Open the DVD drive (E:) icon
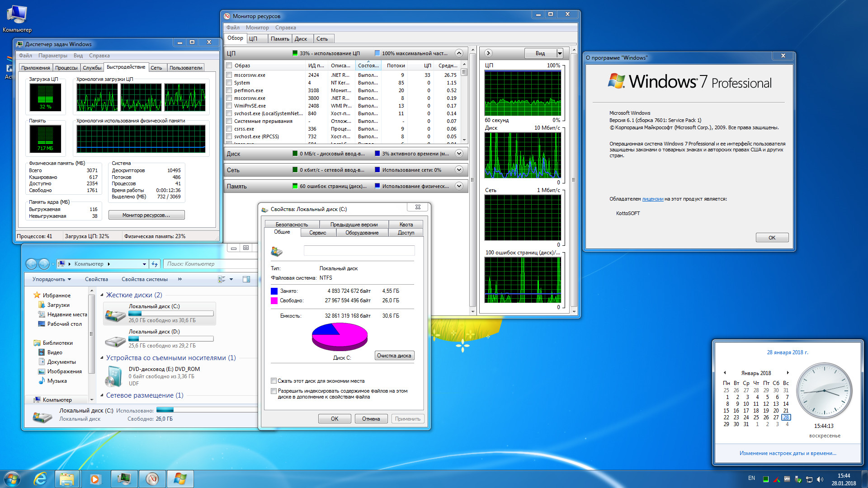This screenshot has width=868, height=488. pos(113,377)
